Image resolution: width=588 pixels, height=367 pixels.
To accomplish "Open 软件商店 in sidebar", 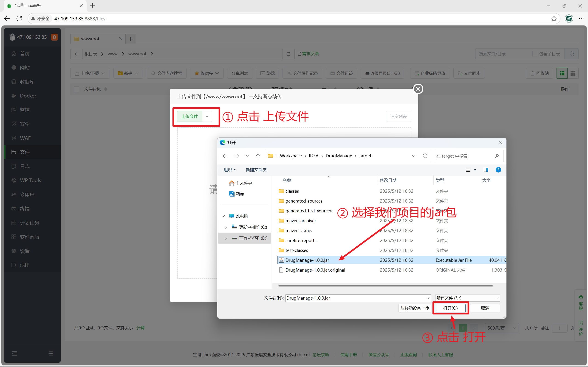I will click(29, 237).
